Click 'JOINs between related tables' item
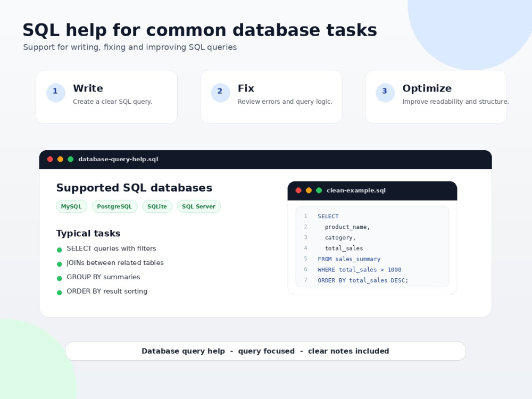The height and width of the screenshot is (399, 532). [x=115, y=263]
